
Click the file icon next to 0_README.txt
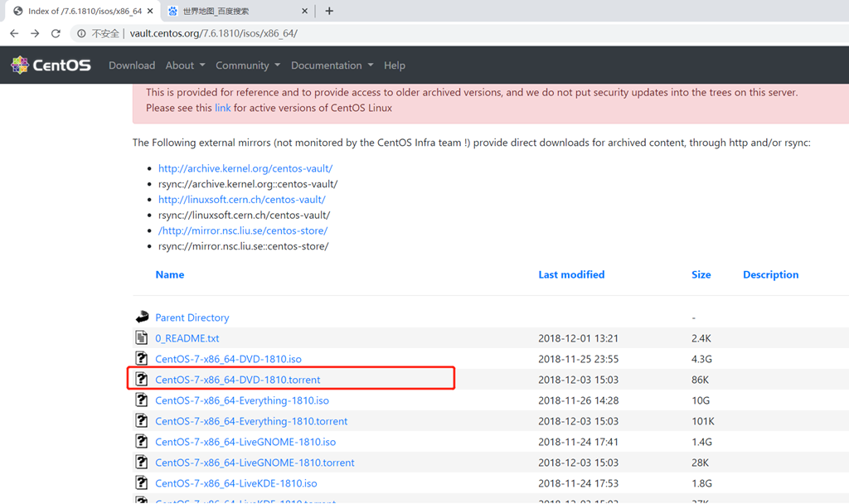(x=141, y=338)
